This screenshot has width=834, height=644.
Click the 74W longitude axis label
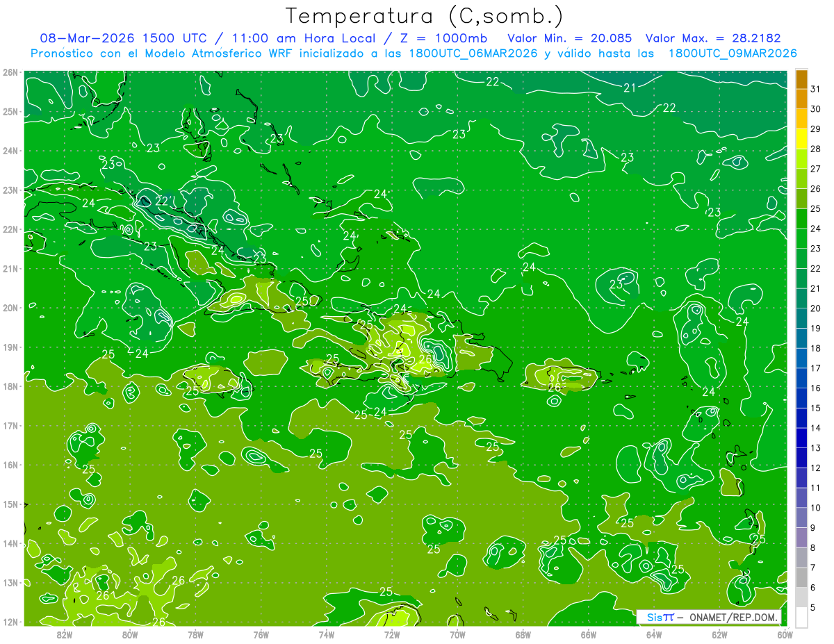point(326,634)
